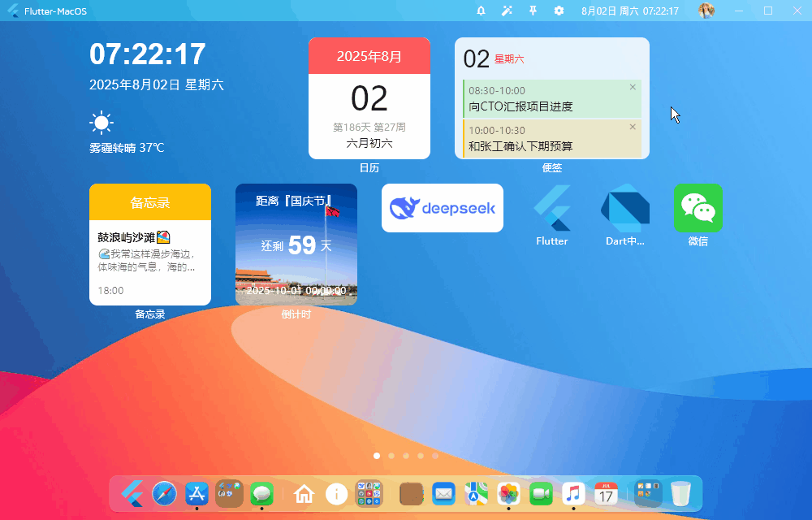This screenshot has width=812, height=520.
Task: Launch App Store in the dock
Action: pyautogui.click(x=197, y=493)
